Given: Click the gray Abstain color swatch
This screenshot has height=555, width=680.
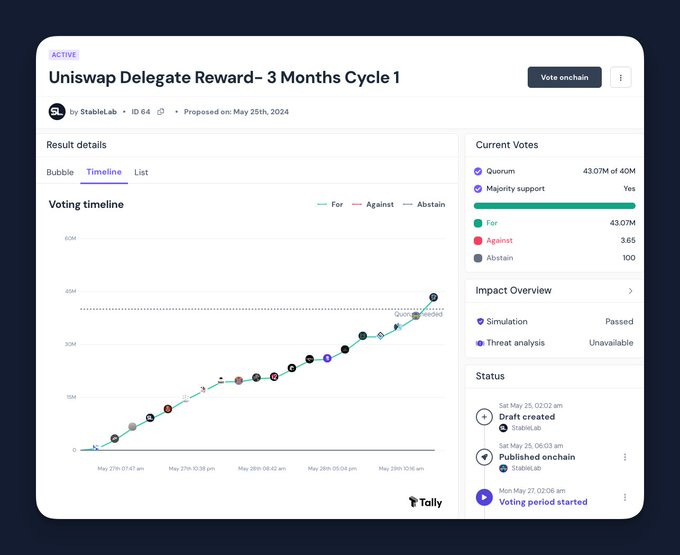Looking at the screenshot, I should [478, 258].
